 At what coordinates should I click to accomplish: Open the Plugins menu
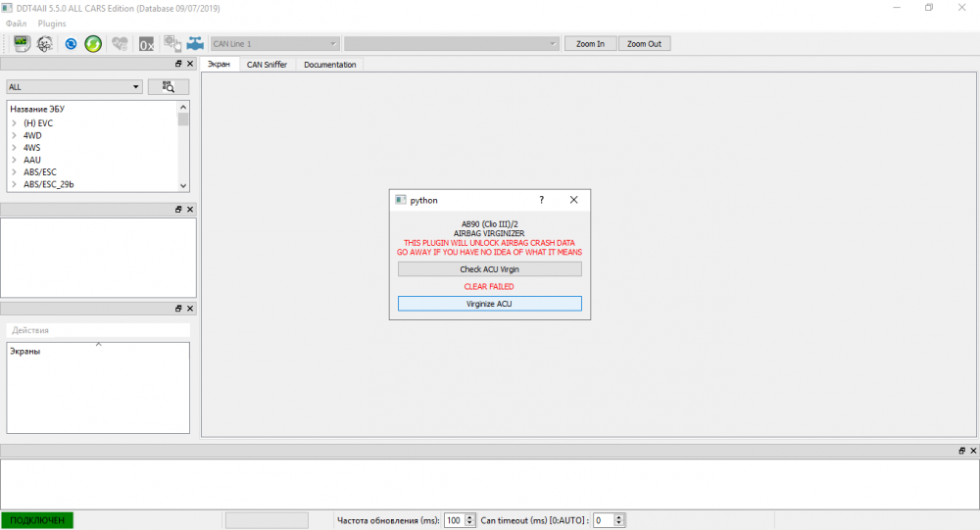pos(52,24)
